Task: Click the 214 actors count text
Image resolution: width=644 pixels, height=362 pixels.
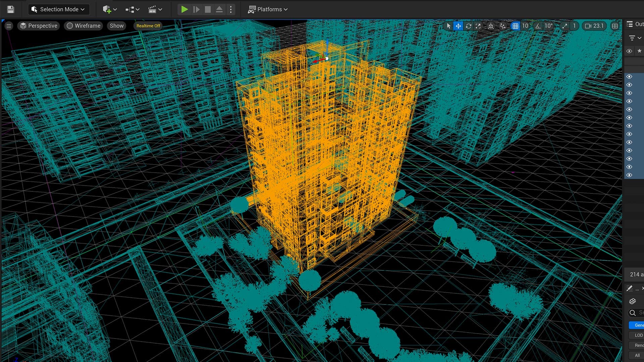Action: click(x=636, y=275)
